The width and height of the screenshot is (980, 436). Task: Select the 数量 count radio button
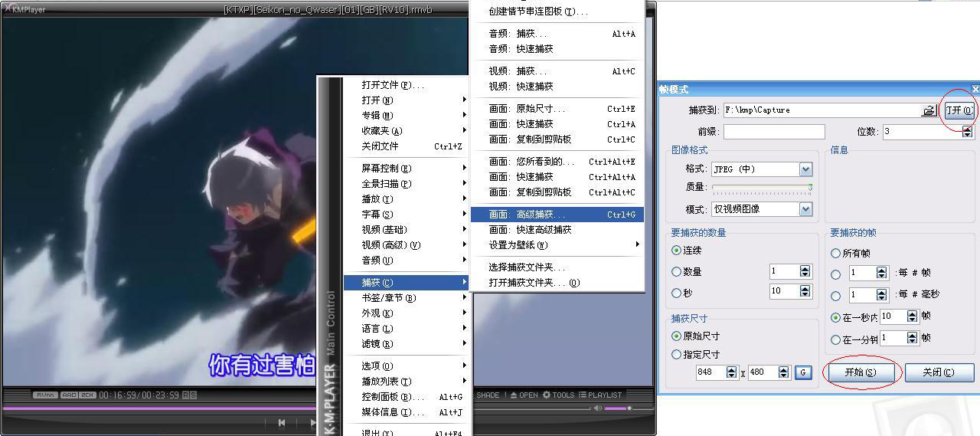tap(676, 271)
